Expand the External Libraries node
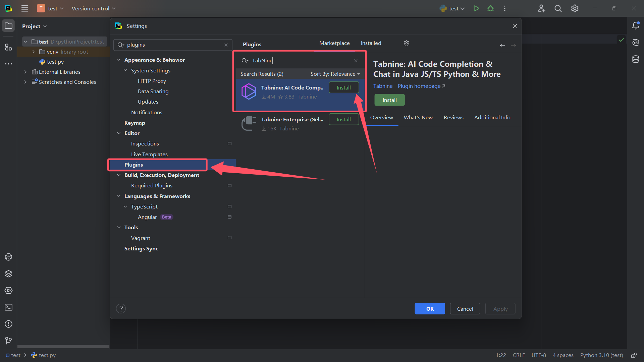The height and width of the screenshot is (362, 644). click(x=25, y=72)
